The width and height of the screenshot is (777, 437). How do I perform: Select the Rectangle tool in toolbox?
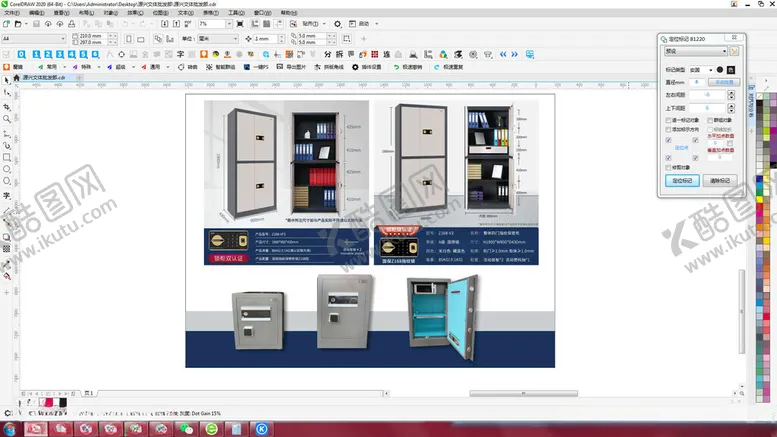[x=6, y=158]
